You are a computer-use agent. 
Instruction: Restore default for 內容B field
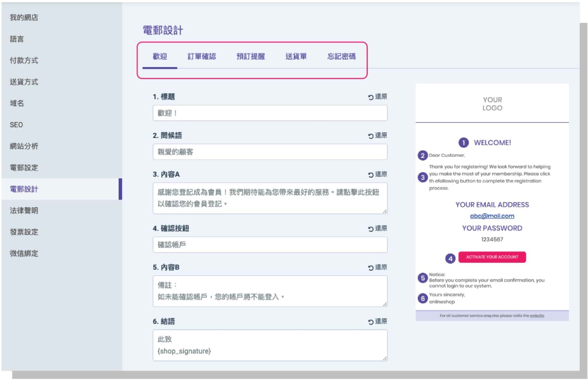point(378,267)
